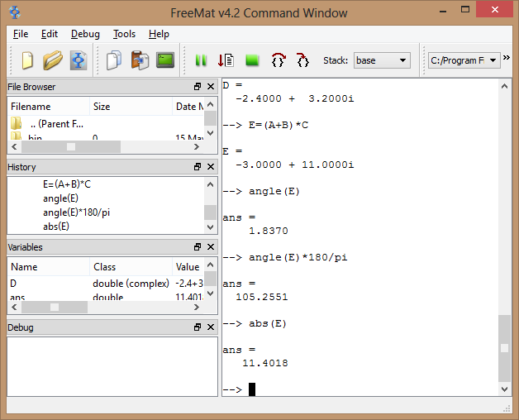Sort File Browser by Filename column
This screenshot has width=519, height=420.
(48, 107)
